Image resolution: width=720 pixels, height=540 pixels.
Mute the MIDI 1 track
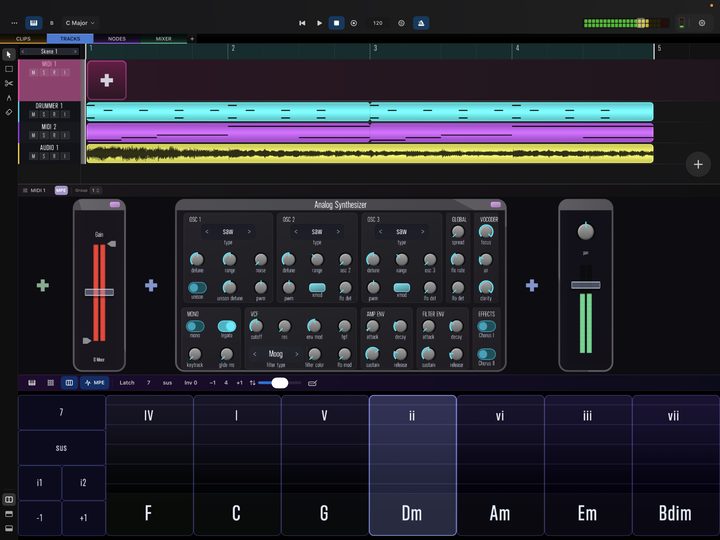(x=33, y=73)
